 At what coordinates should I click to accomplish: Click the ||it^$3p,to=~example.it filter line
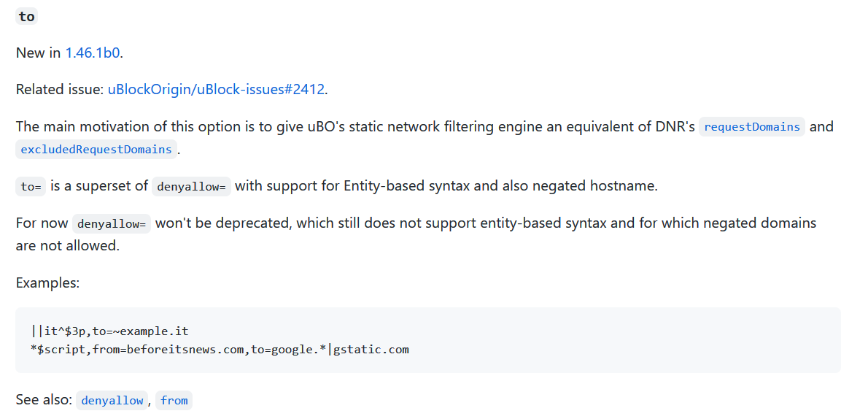pyautogui.click(x=110, y=331)
